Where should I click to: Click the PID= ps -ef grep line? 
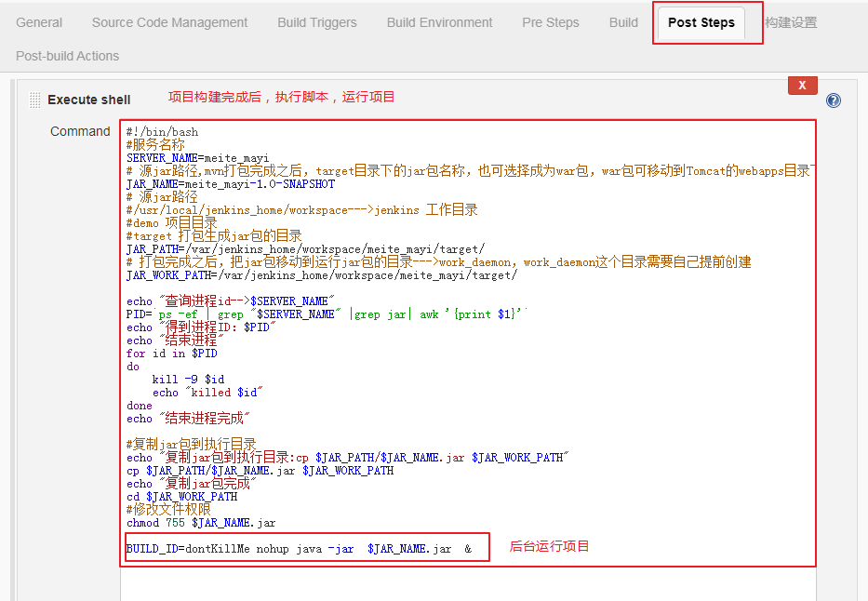coord(327,314)
